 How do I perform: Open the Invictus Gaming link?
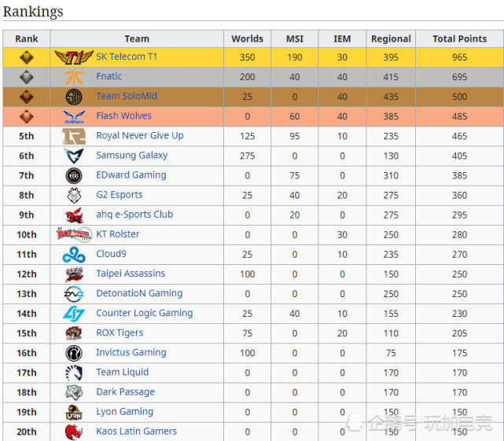coord(131,353)
